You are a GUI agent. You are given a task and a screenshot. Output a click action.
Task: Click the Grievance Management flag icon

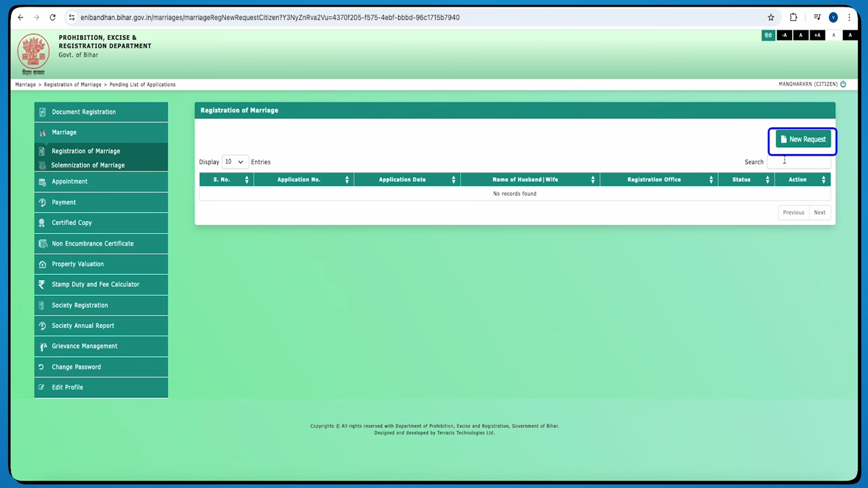43,346
